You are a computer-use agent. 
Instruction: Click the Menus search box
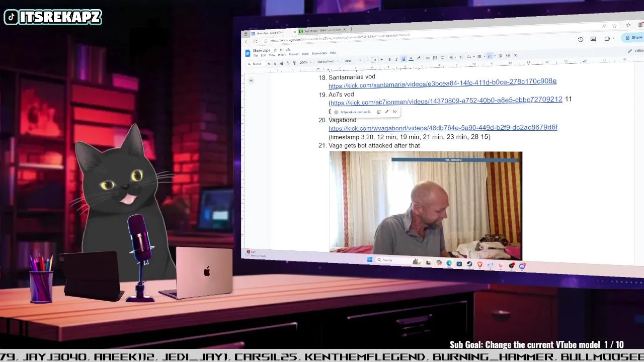pyautogui.click(x=256, y=64)
